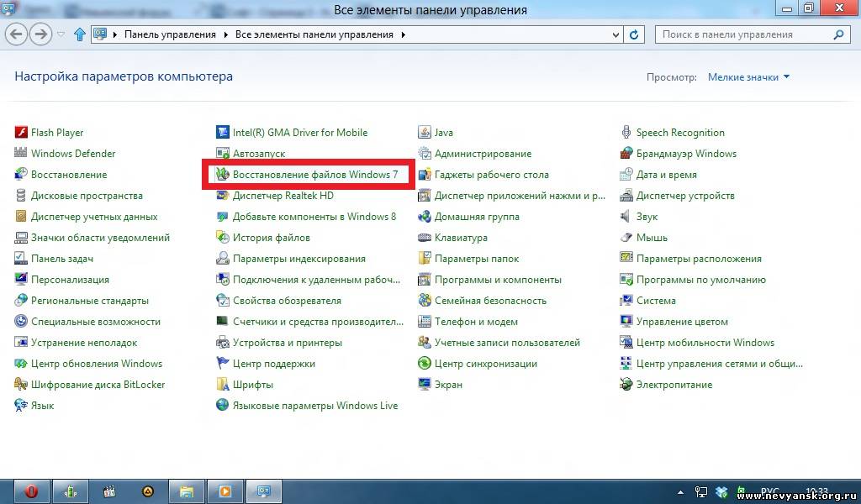Open the Свойства обозревателя link

point(287,301)
